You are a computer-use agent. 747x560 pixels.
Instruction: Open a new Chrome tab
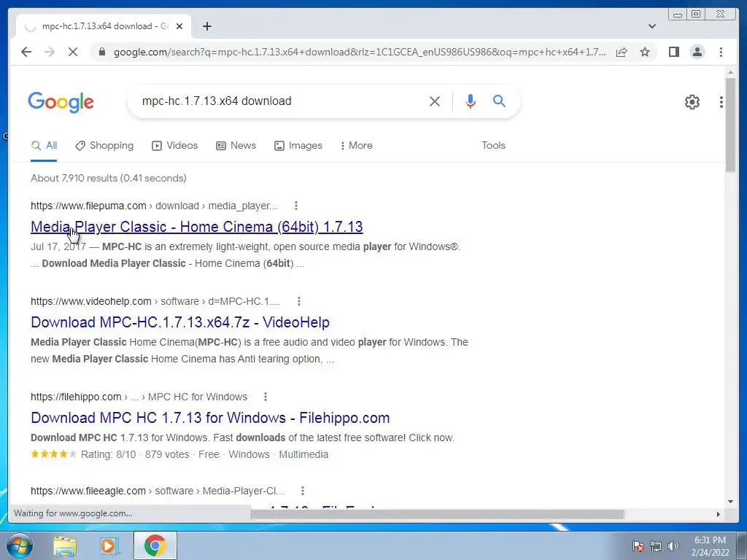coord(206,26)
